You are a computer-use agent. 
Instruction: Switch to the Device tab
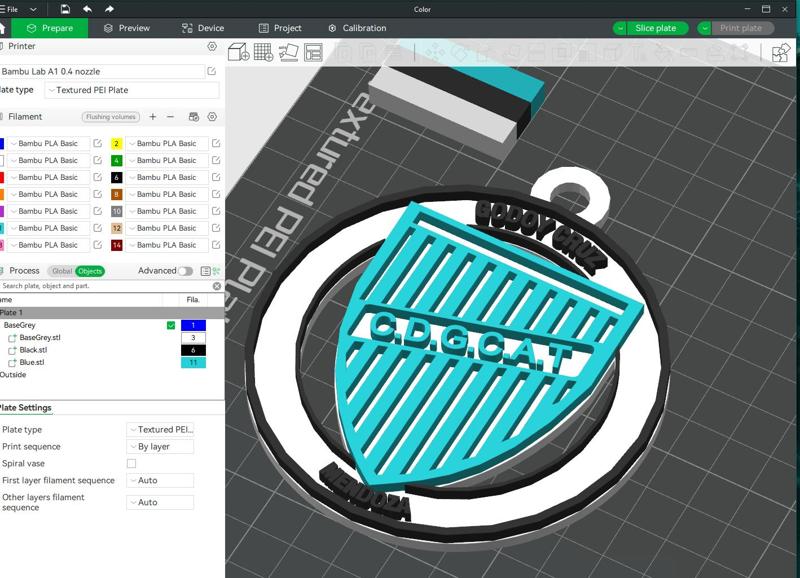pos(203,28)
